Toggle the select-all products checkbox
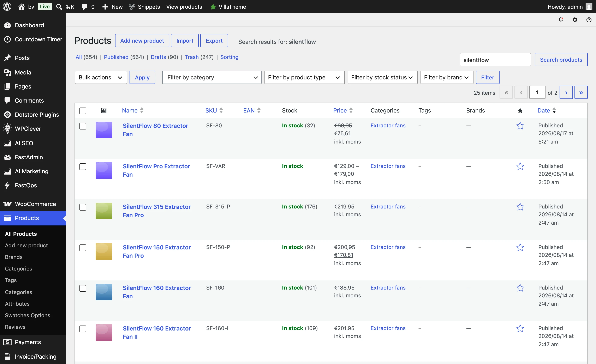596x364 pixels. click(x=83, y=111)
